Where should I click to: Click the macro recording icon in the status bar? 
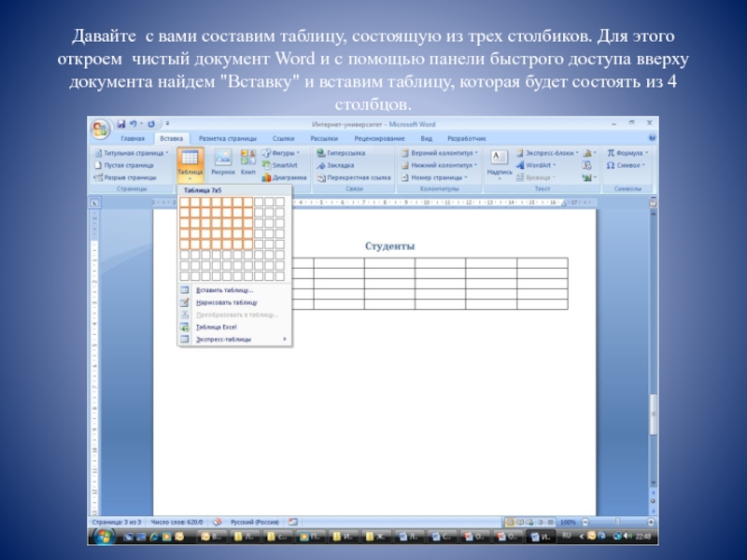[x=293, y=523]
